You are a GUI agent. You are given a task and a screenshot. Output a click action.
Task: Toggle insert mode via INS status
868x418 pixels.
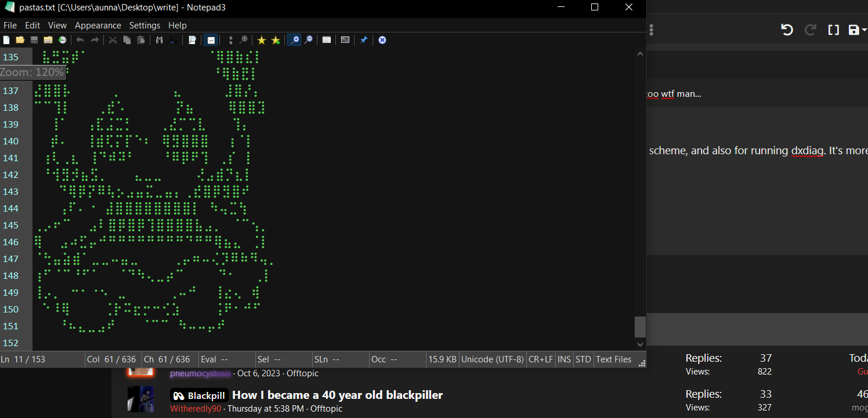click(564, 359)
